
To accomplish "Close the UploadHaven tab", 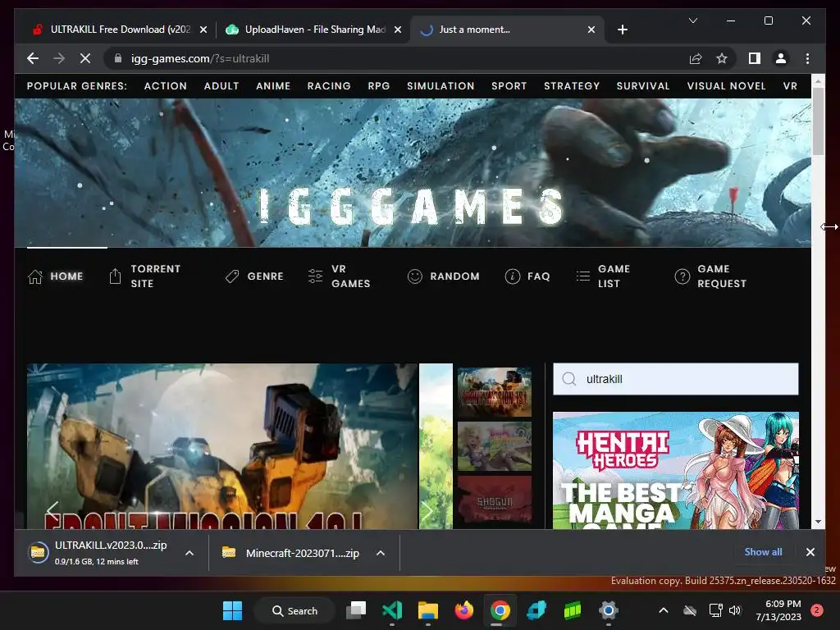I will pos(398,30).
